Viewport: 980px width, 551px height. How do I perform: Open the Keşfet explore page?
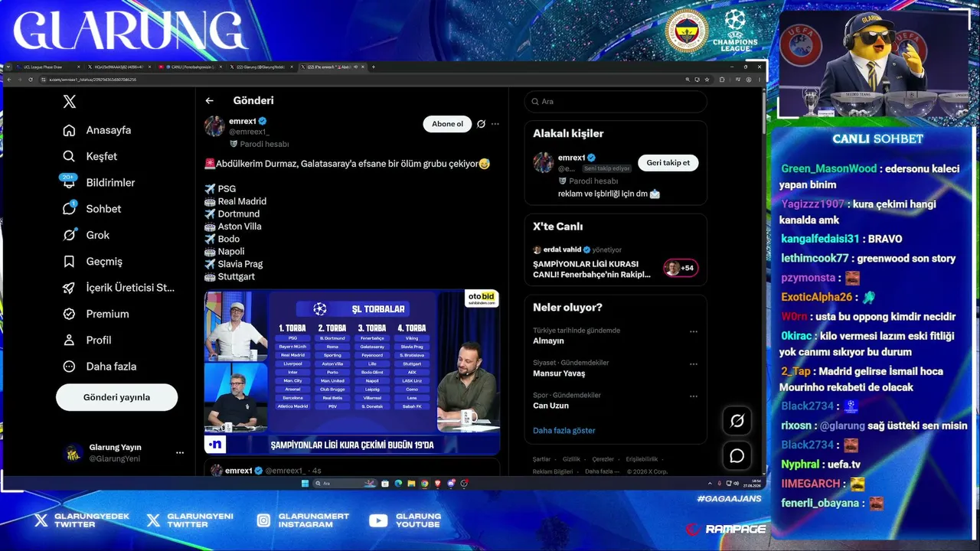click(90, 156)
